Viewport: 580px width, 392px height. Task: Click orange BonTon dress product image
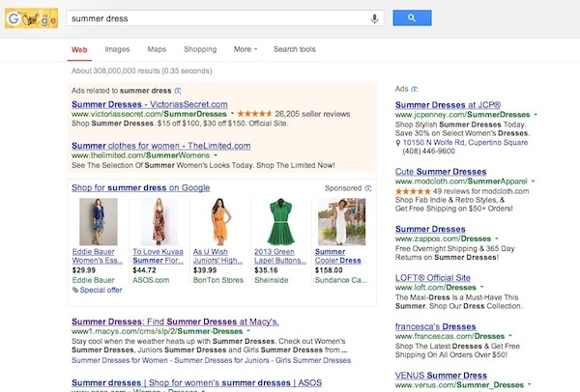pos(220,222)
